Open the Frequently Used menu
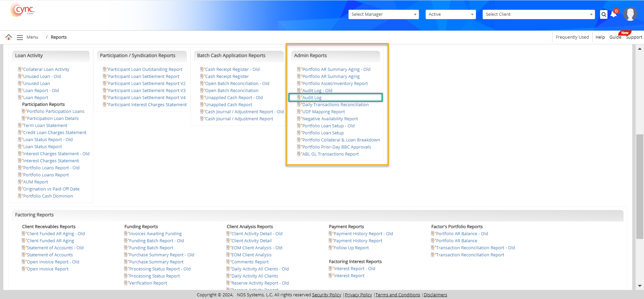The image size is (644, 299). pyautogui.click(x=572, y=37)
